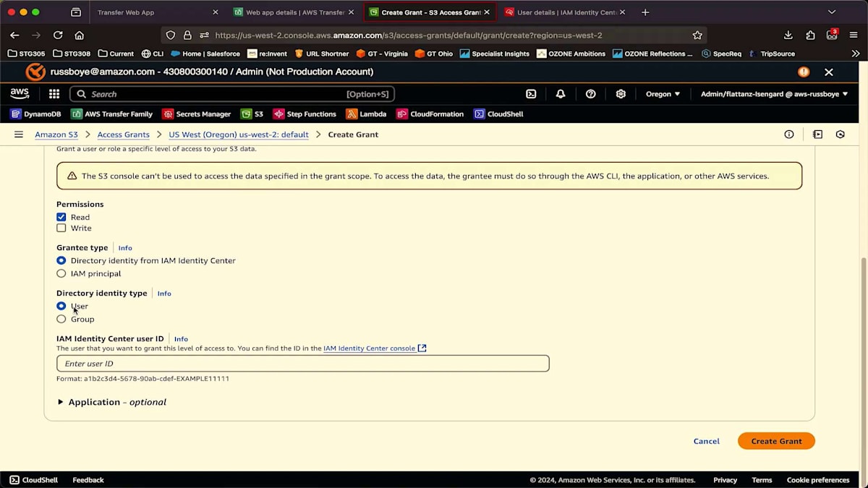This screenshot has height=488, width=868.
Task: Open the notifications bell
Action: click(561, 94)
